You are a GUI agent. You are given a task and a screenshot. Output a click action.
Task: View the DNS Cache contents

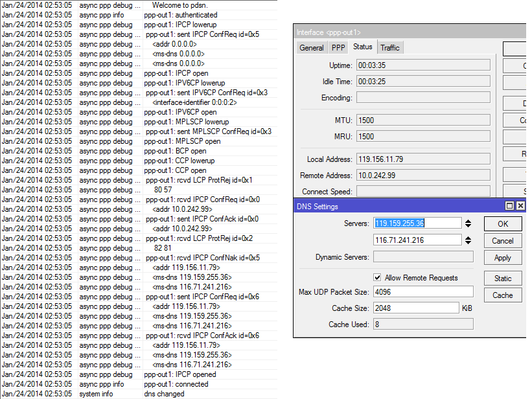502,295
